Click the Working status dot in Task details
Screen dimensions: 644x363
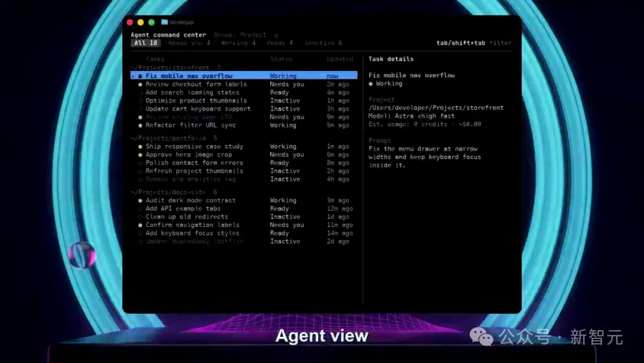pyautogui.click(x=370, y=84)
